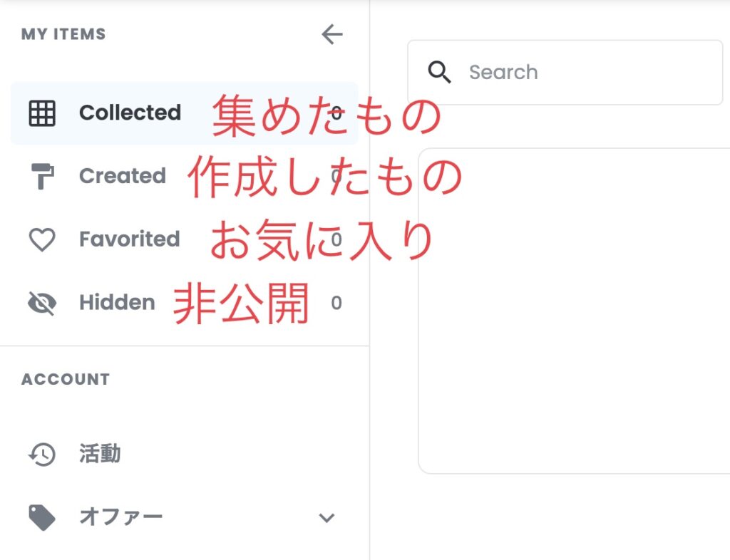Open the Created items tab
The width and height of the screenshot is (730, 560).
pyautogui.click(x=185, y=176)
